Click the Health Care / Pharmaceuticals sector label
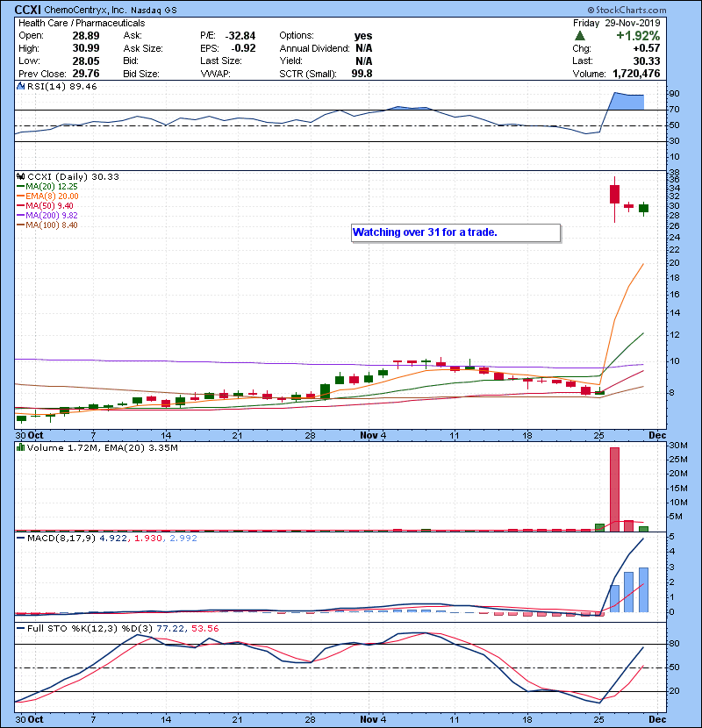This screenshot has width=702, height=728. click(82, 23)
